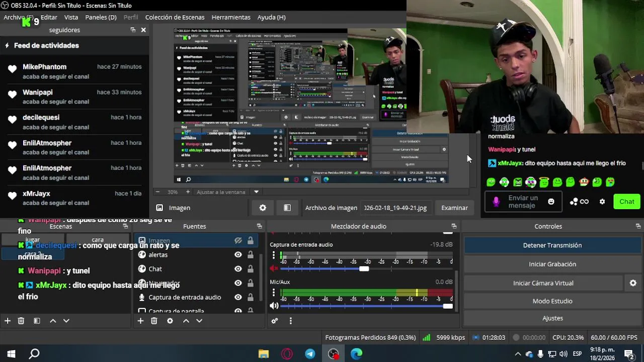
Task: Open Imagen source filters icon in toolbar
Action: [x=287, y=208]
